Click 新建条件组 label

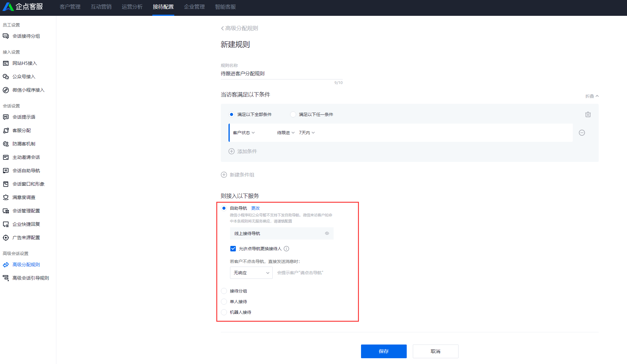242,175
